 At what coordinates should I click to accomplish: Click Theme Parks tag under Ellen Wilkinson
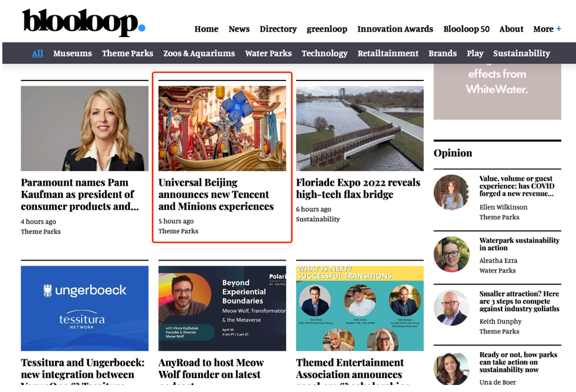pyautogui.click(x=499, y=218)
